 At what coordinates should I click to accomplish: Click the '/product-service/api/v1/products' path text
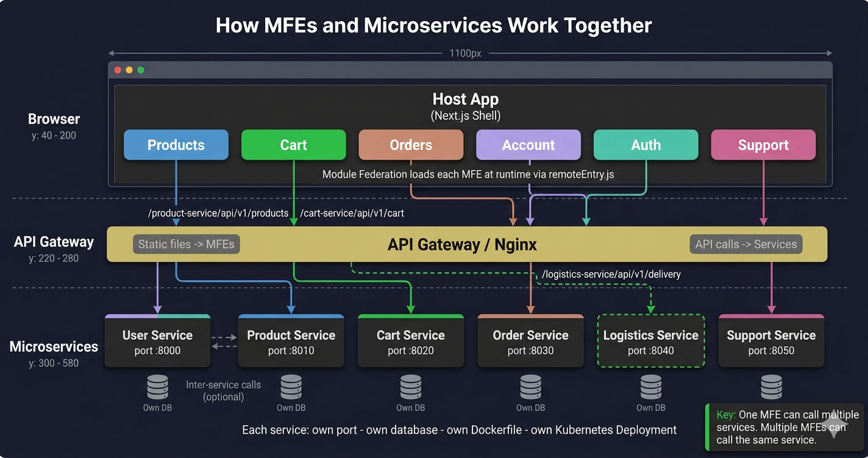218,213
